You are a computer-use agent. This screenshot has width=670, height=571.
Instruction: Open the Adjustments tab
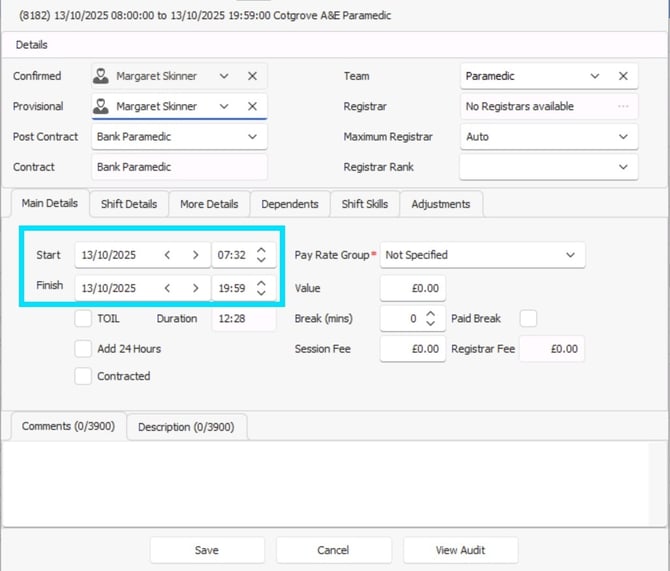tap(440, 204)
